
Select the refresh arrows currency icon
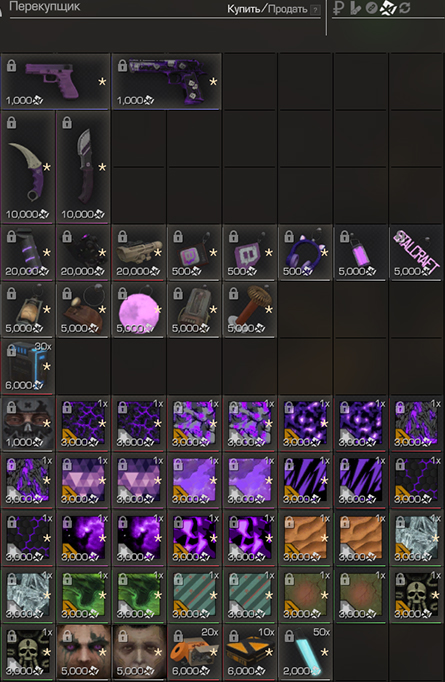(x=405, y=8)
